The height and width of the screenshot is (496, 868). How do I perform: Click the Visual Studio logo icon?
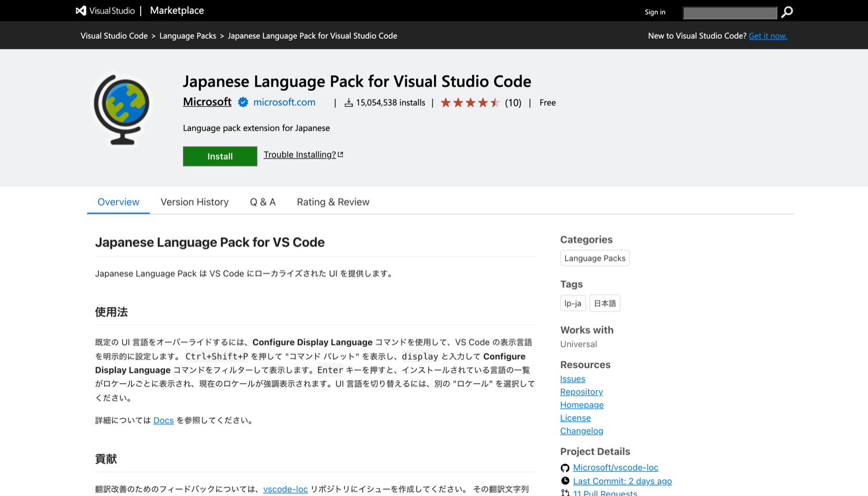(x=81, y=11)
